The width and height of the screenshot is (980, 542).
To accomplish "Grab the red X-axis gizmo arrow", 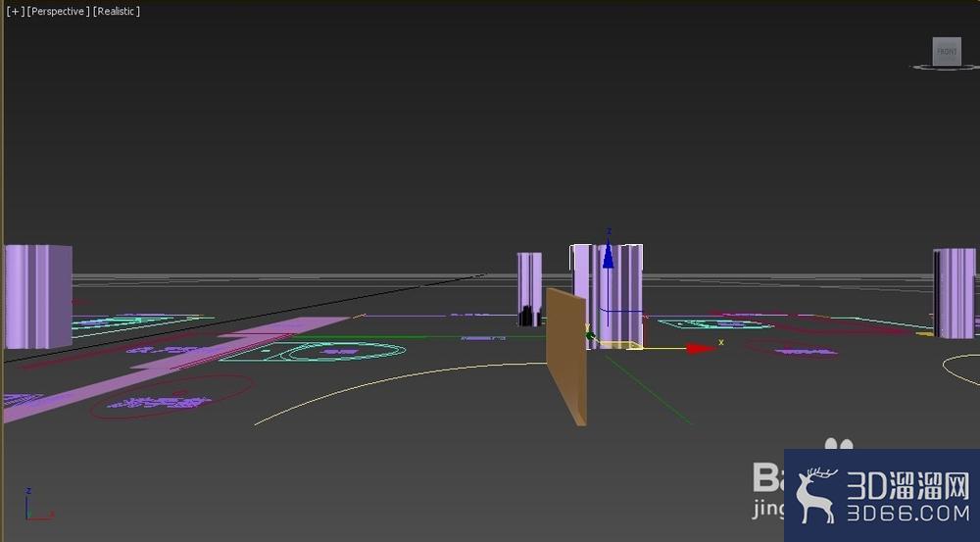I will pos(701,348).
